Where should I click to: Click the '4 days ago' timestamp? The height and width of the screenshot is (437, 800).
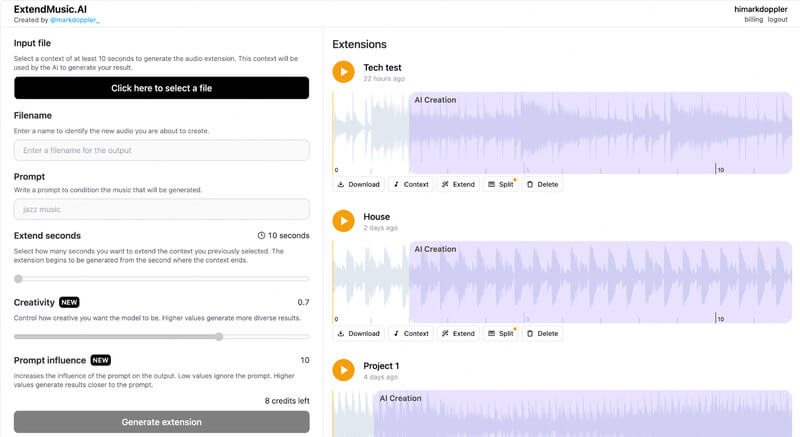tap(380, 377)
